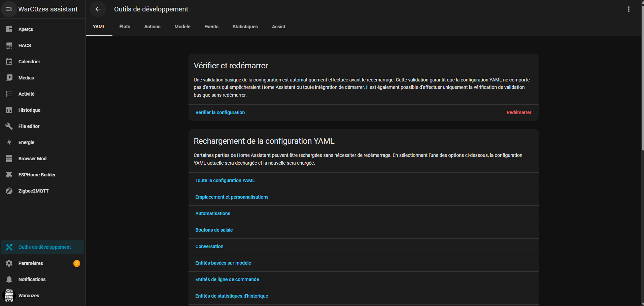Open the Statistiques tab
This screenshot has width=644, height=306.
(245, 27)
